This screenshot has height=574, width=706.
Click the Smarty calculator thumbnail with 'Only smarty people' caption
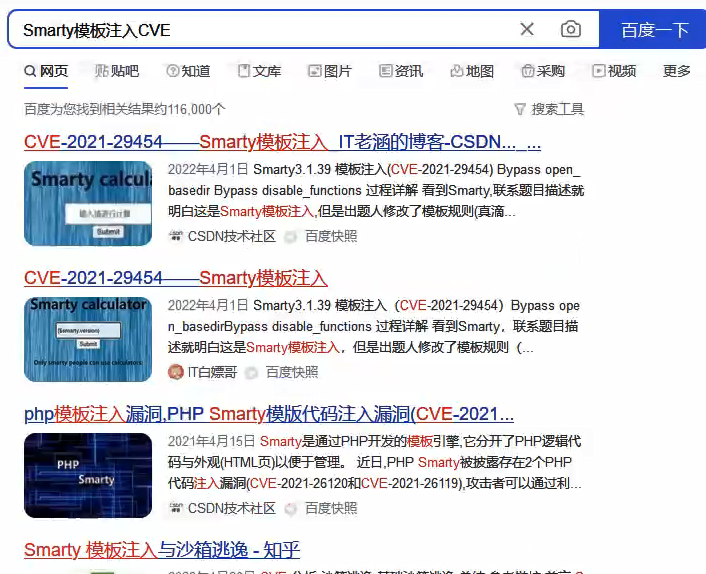tap(88, 339)
